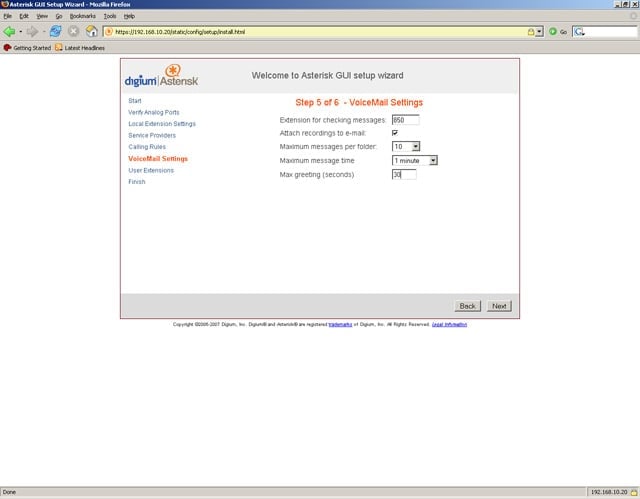The height and width of the screenshot is (499, 640).
Task: Open Maximum message time dropdown
Action: (x=415, y=160)
